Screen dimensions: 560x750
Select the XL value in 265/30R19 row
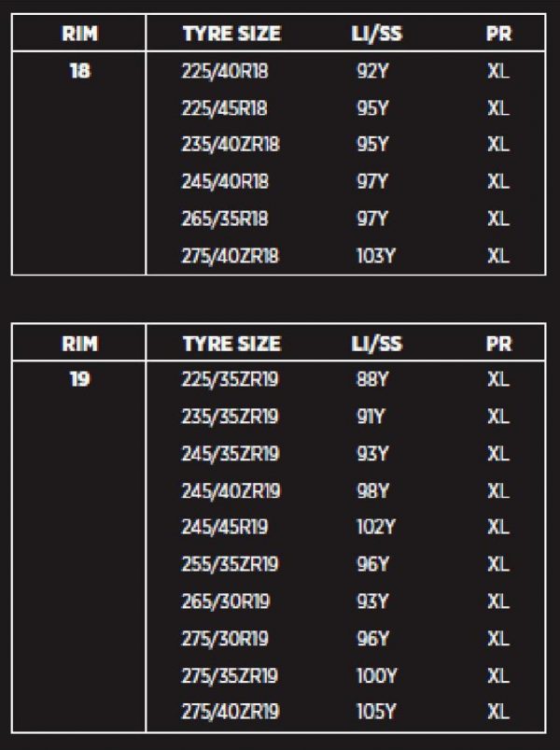tap(497, 601)
